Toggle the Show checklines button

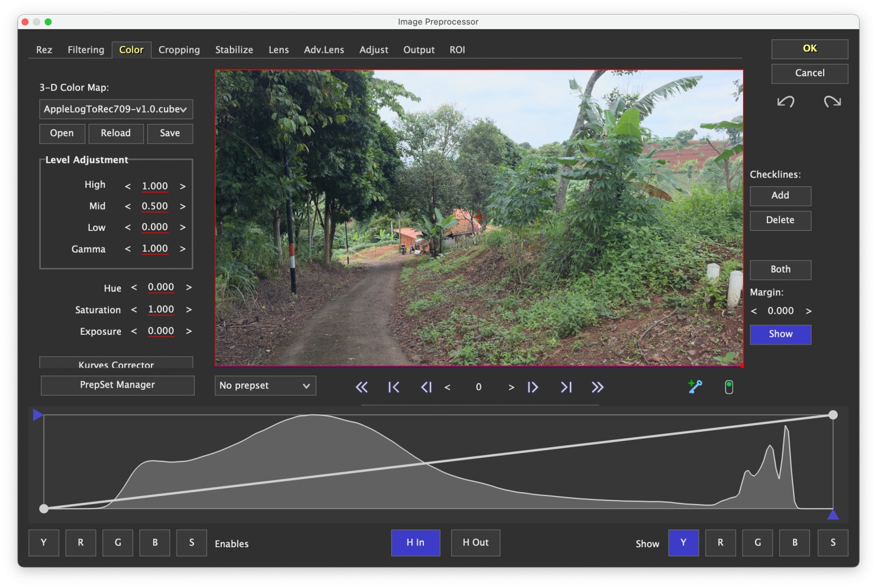tap(780, 334)
